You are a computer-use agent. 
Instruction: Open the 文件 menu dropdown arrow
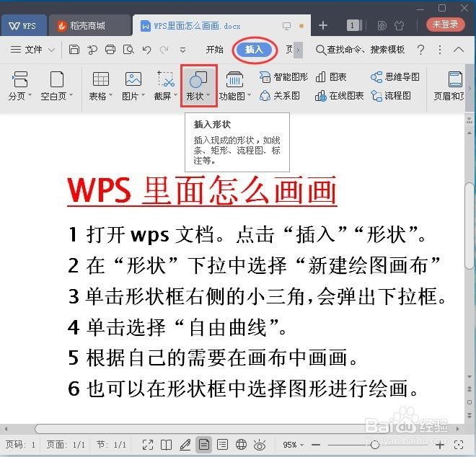pyautogui.click(x=52, y=50)
